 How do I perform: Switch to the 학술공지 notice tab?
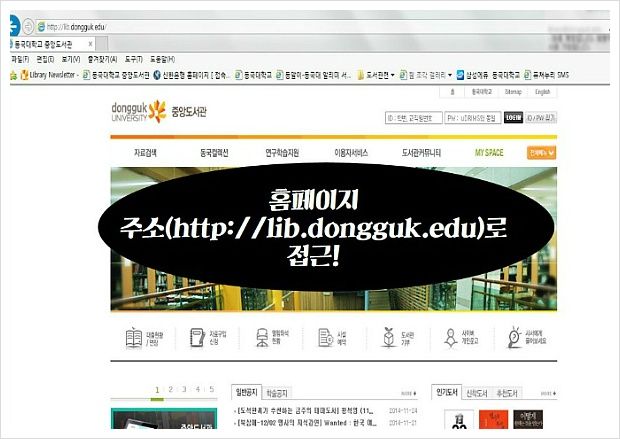tap(277, 393)
